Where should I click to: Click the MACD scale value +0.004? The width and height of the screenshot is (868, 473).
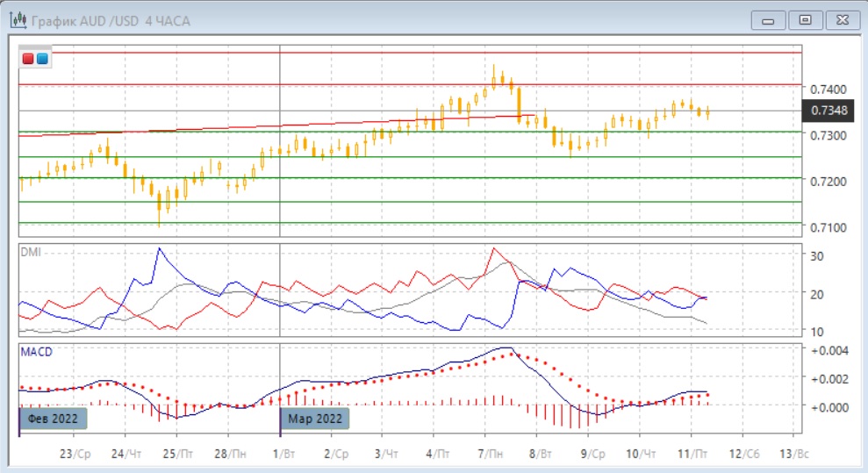point(829,352)
